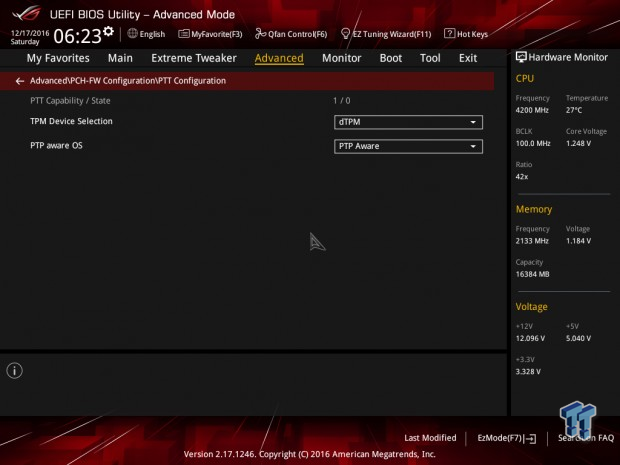The image size is (620, 465).
Task: Open the Tool tab
Action: [430, 58]
